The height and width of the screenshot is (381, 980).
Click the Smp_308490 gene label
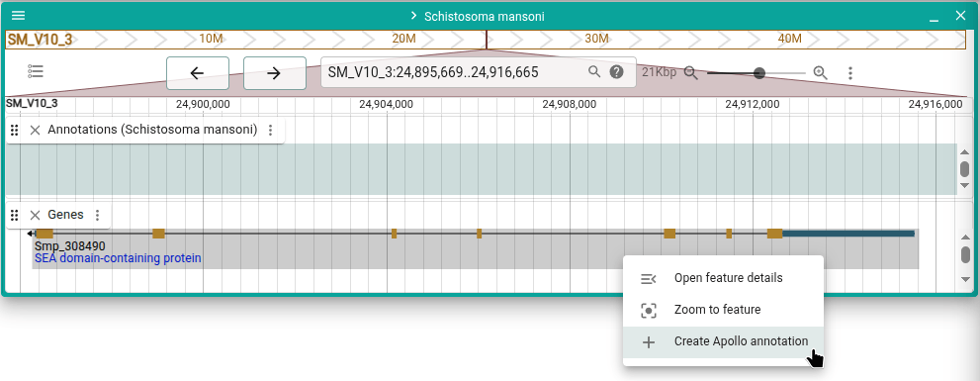click(x=70, y=246)
